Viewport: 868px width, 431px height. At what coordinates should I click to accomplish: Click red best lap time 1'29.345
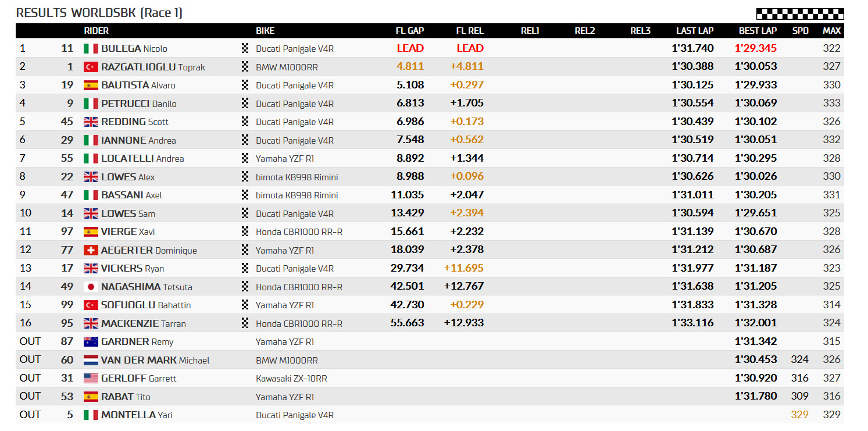pos(756,48)
